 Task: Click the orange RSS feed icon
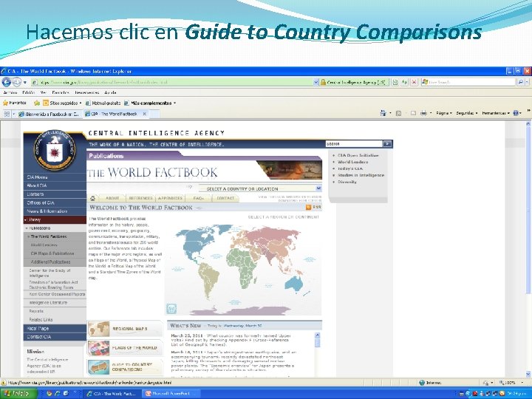308,208
